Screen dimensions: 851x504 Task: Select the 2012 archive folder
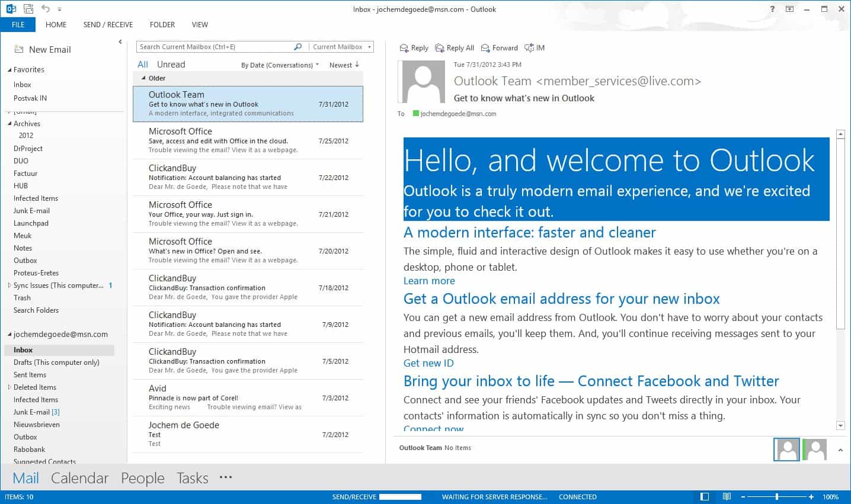point(26,136)
